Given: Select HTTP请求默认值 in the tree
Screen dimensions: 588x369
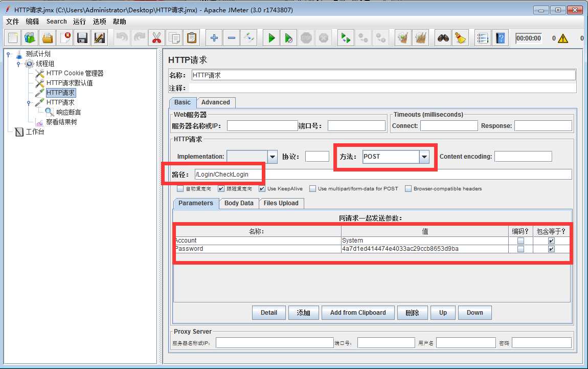Looking at the screenshot, I should pos(70,83).
